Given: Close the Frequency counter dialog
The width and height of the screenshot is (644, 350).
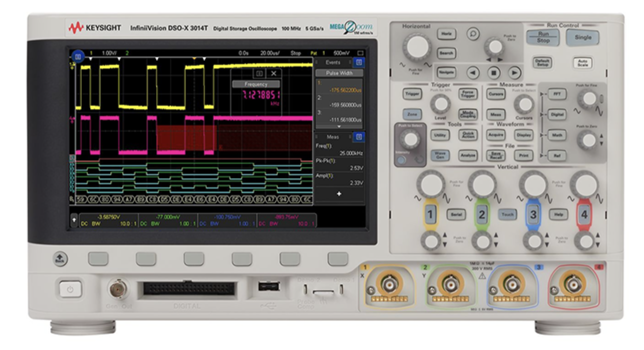Looking at the screenshot, I should point(273,73).
